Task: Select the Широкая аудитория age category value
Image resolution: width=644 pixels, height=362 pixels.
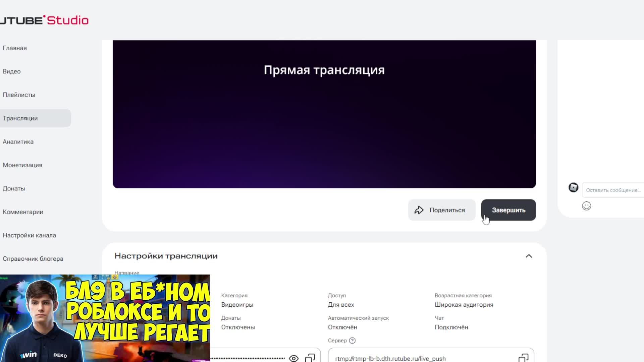Action: coord(464,304)
